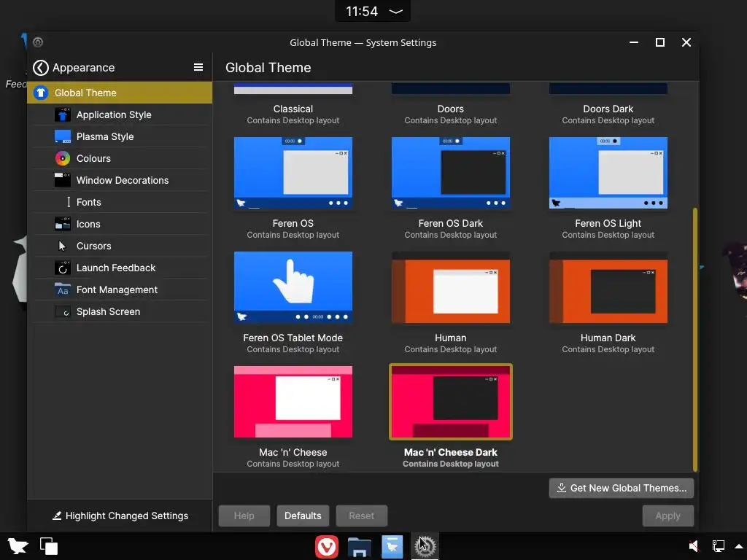Open the file manager folder in taskbar
This screenshot has height=560, width=747.
click(359, 547)
